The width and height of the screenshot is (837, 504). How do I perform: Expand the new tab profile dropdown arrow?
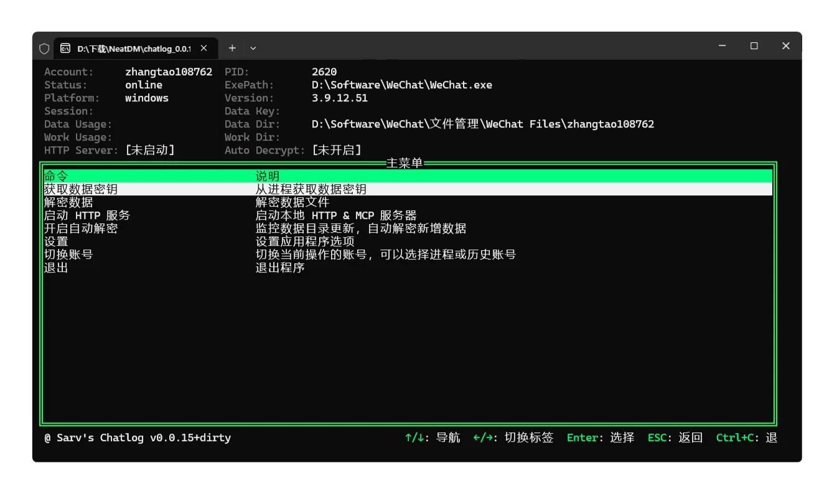[x=253, y=48]
